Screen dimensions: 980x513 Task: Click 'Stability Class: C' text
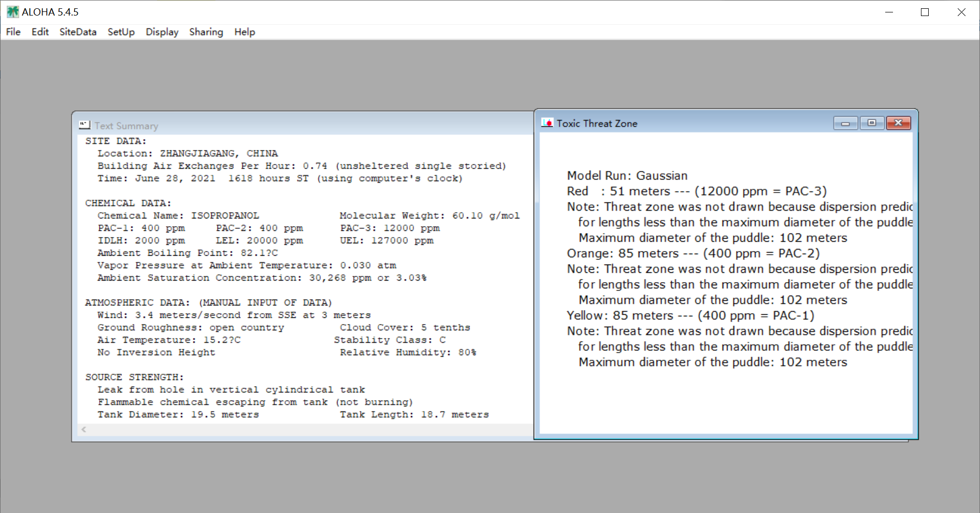click(x=390, y=340)
